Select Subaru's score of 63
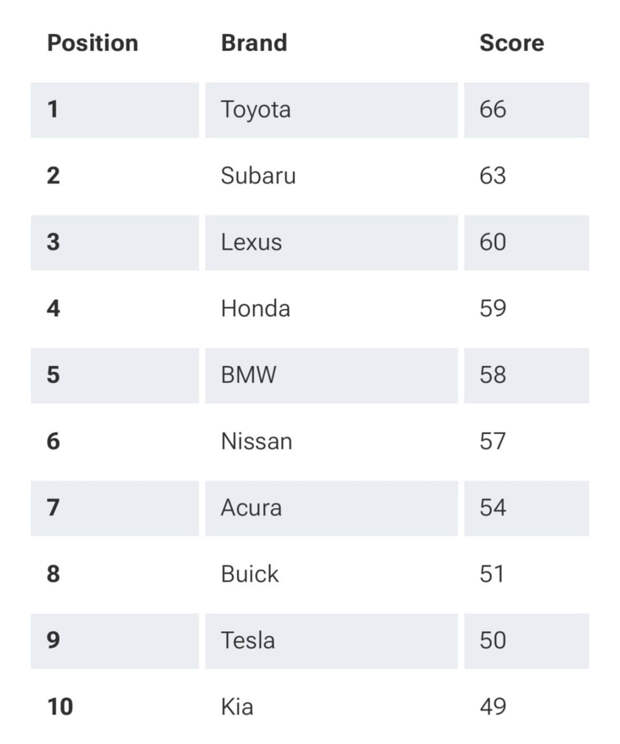This screenshot has width=620, height=744. click(493, 176)
